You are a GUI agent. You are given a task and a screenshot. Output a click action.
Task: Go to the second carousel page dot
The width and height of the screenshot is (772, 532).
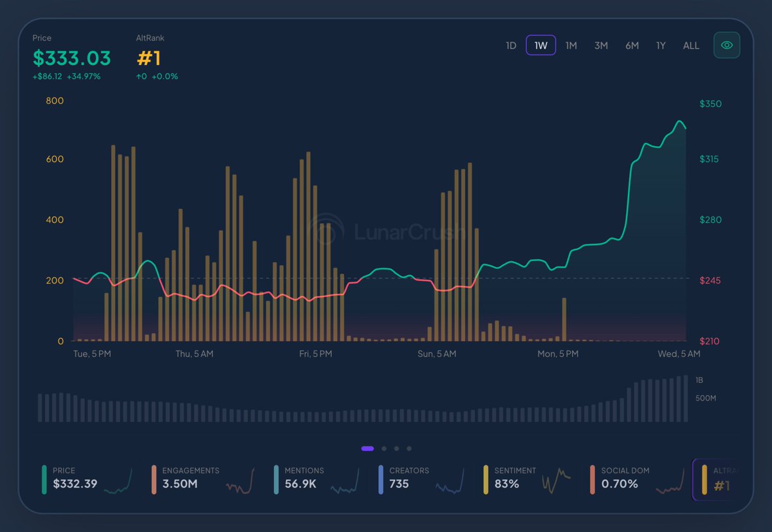[384, 449]
